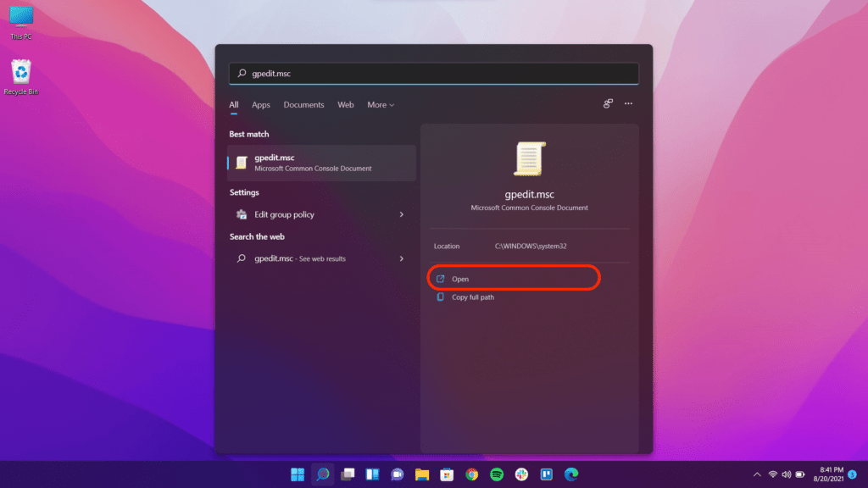Open Trello from the taskbar
Screen dimensions: 868x488
pos(547,474)
